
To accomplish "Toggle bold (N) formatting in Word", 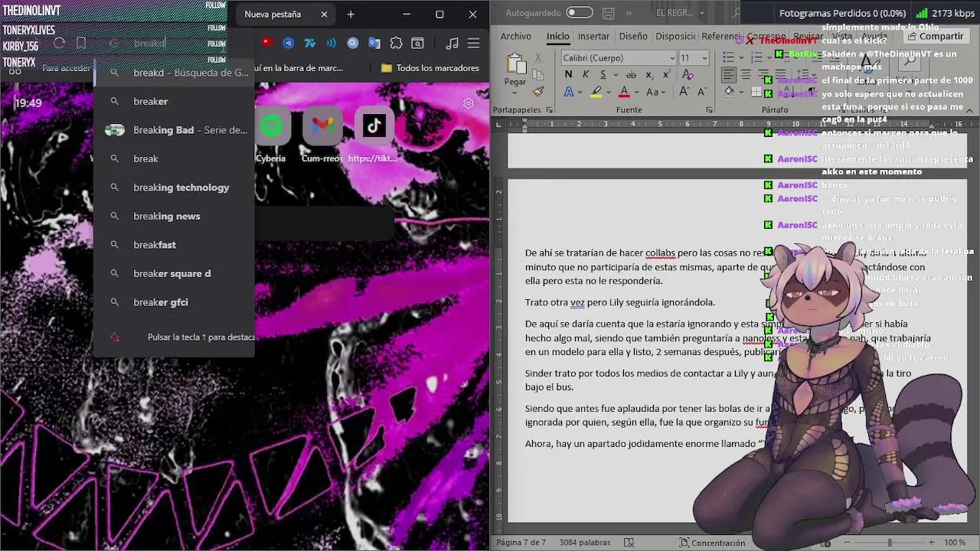I will tap(568, 74).
